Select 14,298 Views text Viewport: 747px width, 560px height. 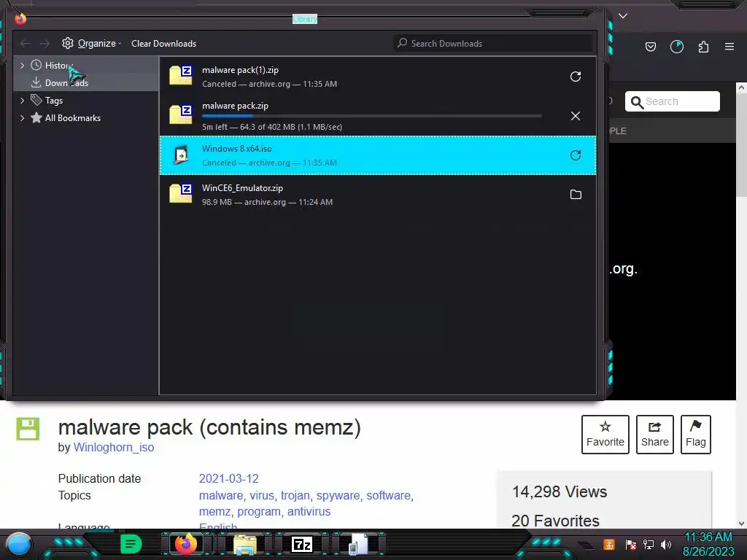(560, 491)
